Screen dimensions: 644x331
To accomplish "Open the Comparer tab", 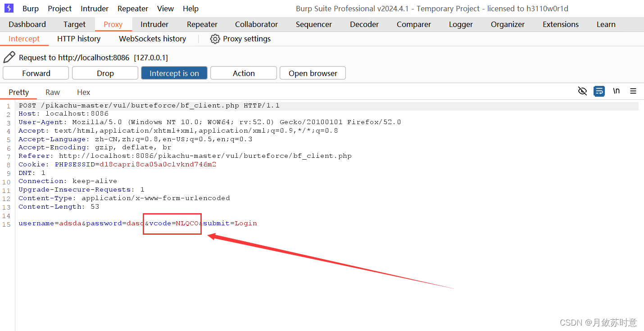I will [x=414, y=24].
